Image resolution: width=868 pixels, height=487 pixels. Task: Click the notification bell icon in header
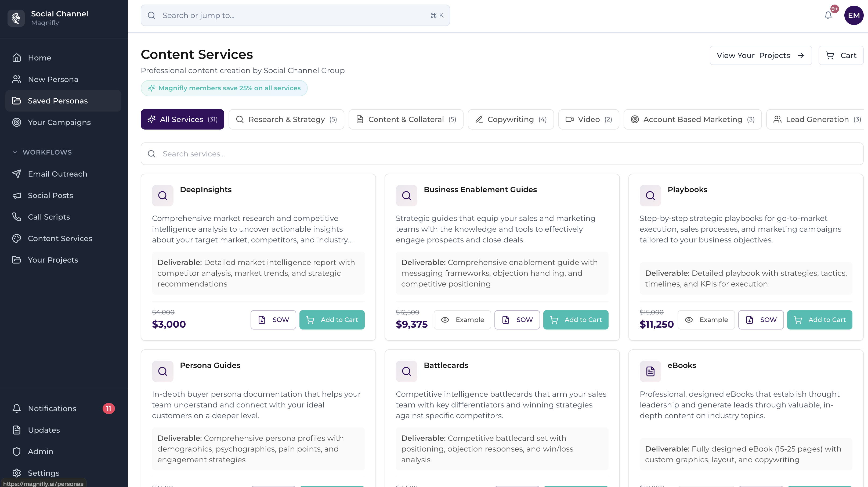(x=828, y=16)
